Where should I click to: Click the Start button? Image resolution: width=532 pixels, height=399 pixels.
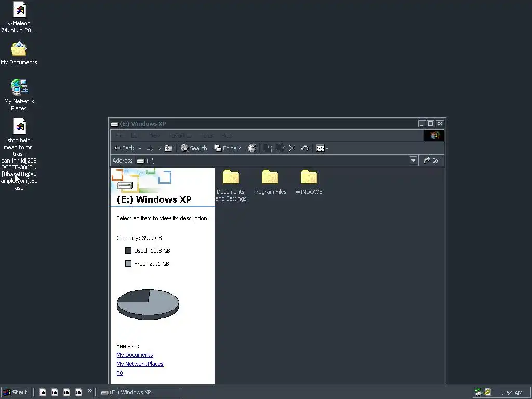(15, 392)
